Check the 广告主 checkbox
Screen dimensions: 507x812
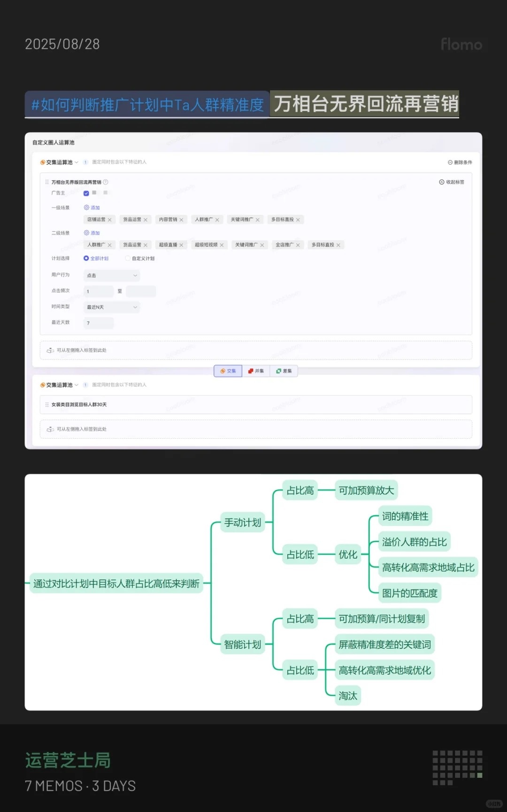(x=86, y=193)
